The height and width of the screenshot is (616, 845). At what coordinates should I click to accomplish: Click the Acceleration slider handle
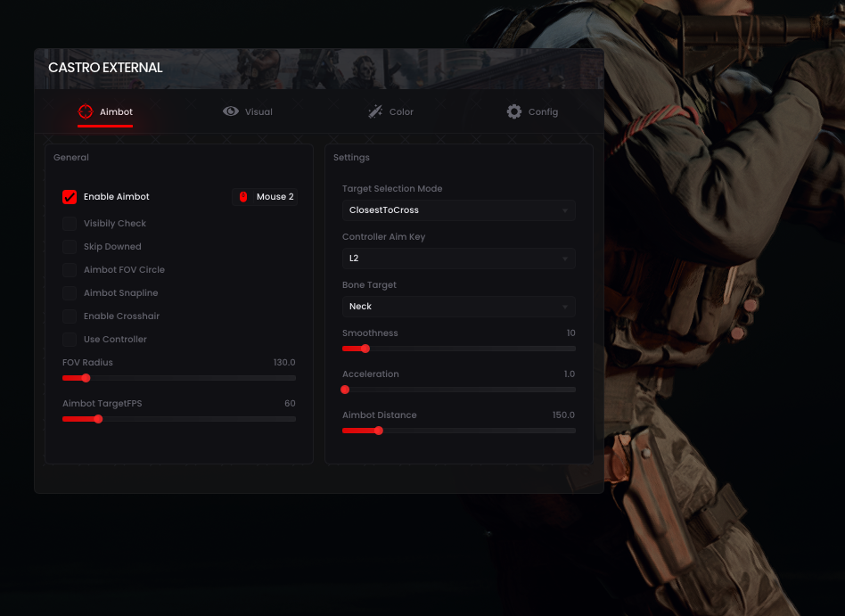click(x=345, y=390)
